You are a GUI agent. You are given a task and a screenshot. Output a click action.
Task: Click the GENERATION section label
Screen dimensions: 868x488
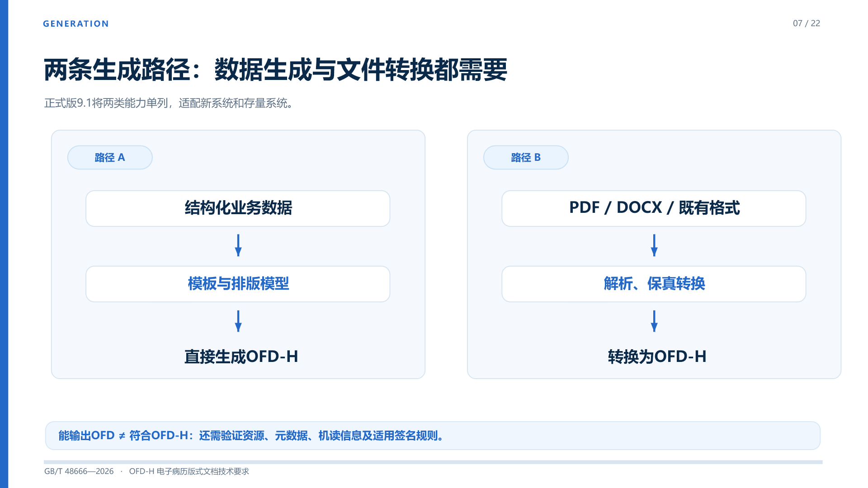[x=76, y=23]
